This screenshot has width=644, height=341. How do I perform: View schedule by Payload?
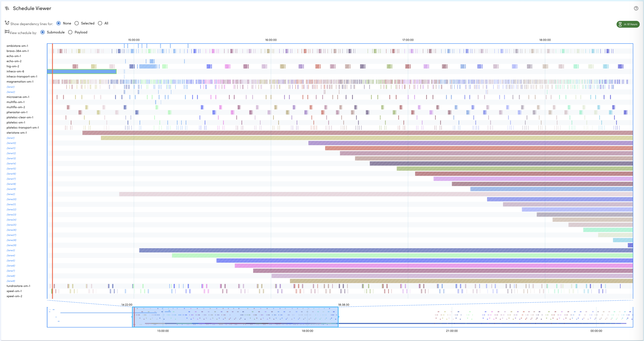tap(70, 32)
